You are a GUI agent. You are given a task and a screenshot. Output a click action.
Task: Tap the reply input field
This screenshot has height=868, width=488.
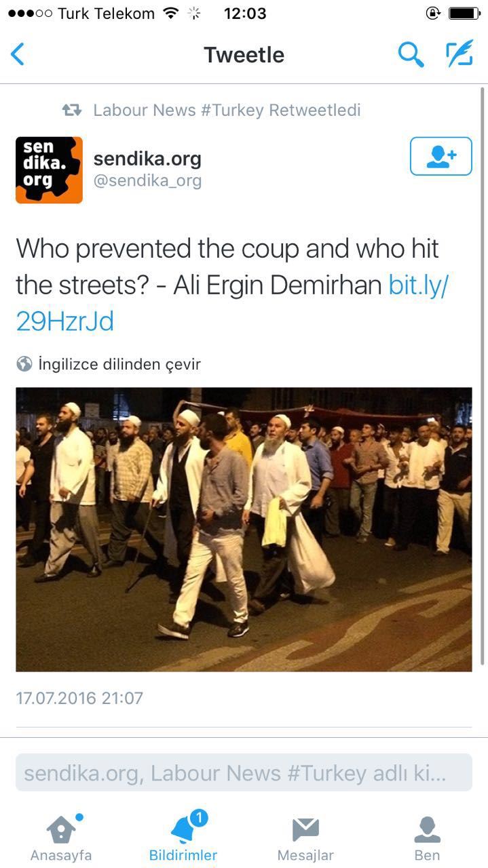pyautogui.click(x=244, y=772)
